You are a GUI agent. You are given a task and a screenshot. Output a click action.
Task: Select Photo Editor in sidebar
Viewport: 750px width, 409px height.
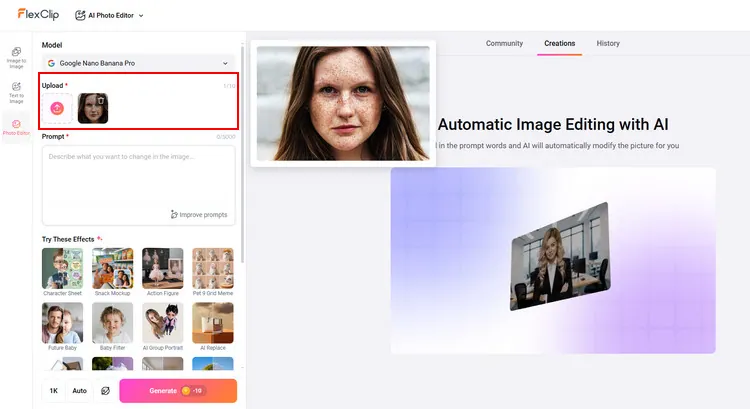tap(16, 127)
